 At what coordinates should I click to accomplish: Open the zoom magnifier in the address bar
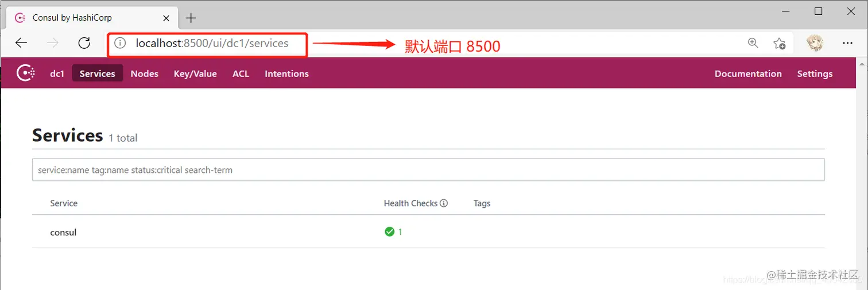click(753, 43)
